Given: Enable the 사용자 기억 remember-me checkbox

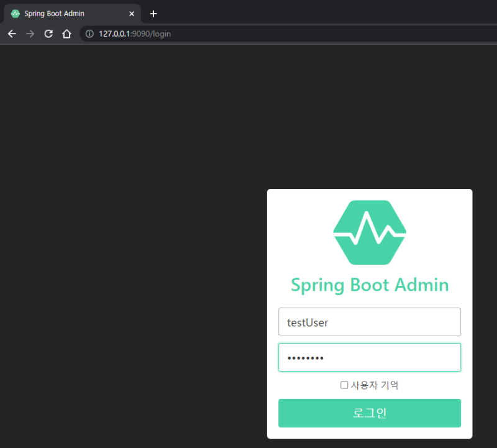Looking at the screenshot, I should click(x=344, y=385).
